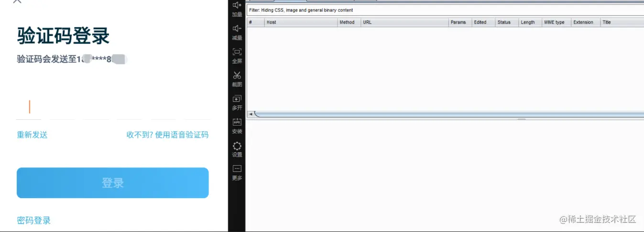This screenshot has width=644, height=232.
Task: Sort by the Host column header
Action: (x=301, y=22)
